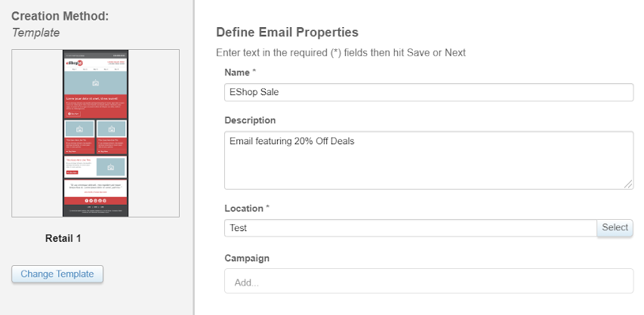Click the Define Email Properties heading
The width and height of the screenshot is (644, 315).
(287, 32)
